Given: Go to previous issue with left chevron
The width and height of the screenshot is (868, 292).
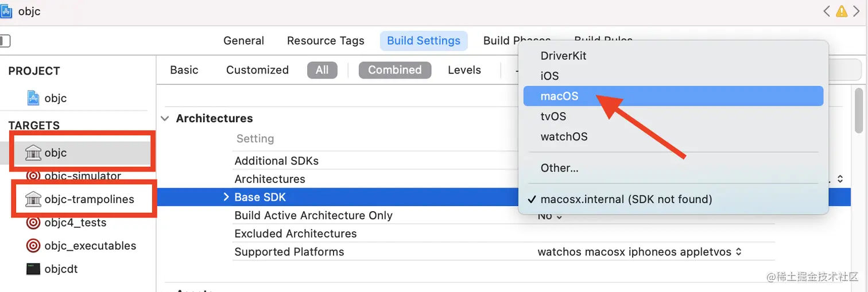Looking at the screenshot, I should point(827,11).
